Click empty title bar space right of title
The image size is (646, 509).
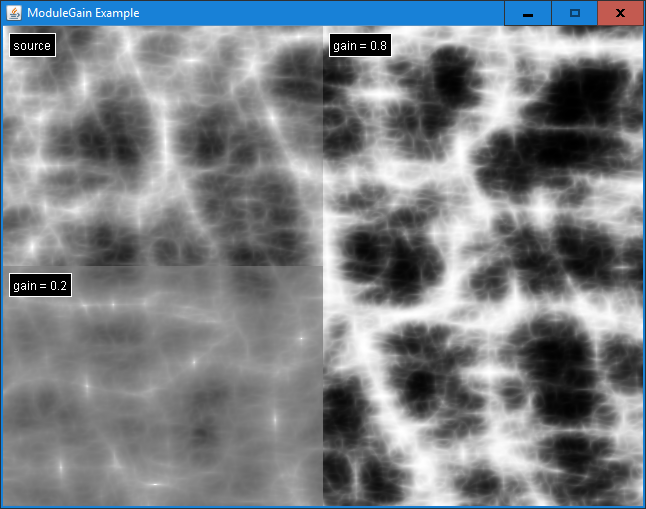(x=320, y=13)
